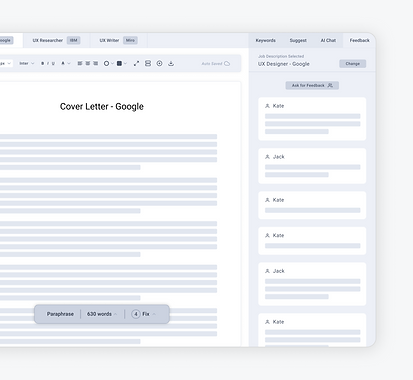Image resolution: width=413 pixels, height=380 pixels.
Task: Click the Paraphrase button
Action: click(x=60, y=314)
